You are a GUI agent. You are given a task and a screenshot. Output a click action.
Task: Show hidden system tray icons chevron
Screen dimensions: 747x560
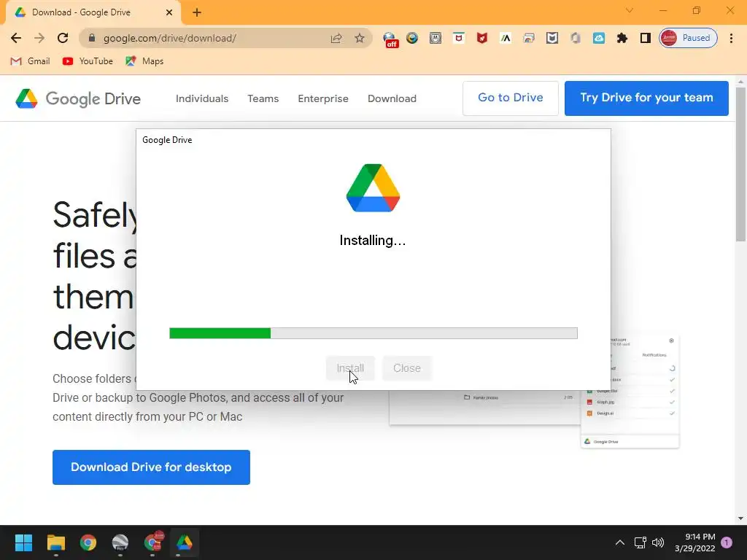pos(620,542)
